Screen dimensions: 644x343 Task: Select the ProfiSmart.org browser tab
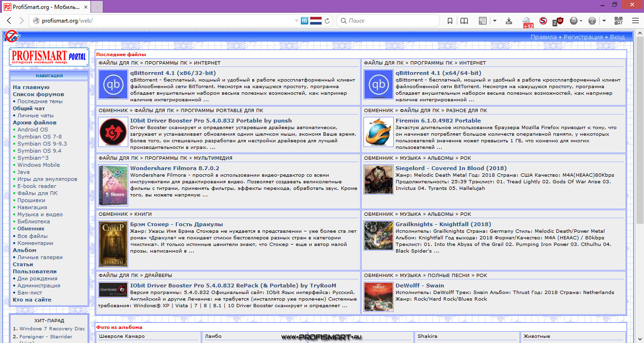click(x=45, y=7)
